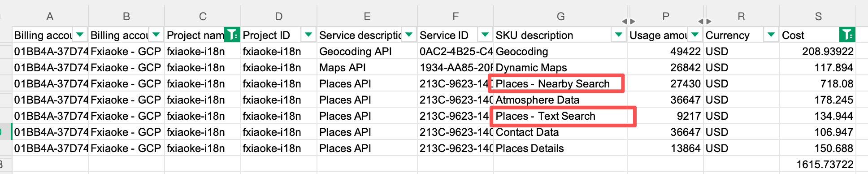Select the total cost 1615.73722 cell

click(x=818, y=164)
